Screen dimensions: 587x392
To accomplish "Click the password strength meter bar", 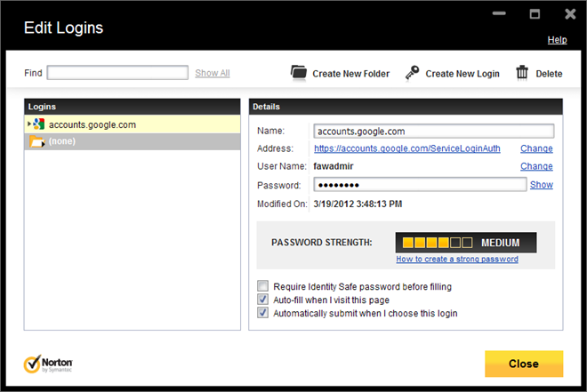I will pyautogui.click(x=437, y=243).
